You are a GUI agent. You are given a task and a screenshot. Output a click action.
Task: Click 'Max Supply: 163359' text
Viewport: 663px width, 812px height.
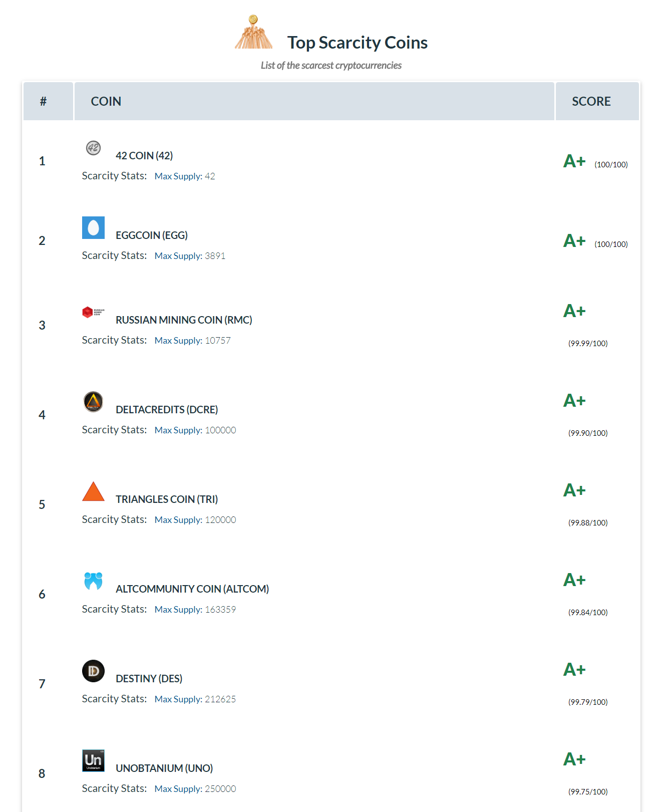195,610
